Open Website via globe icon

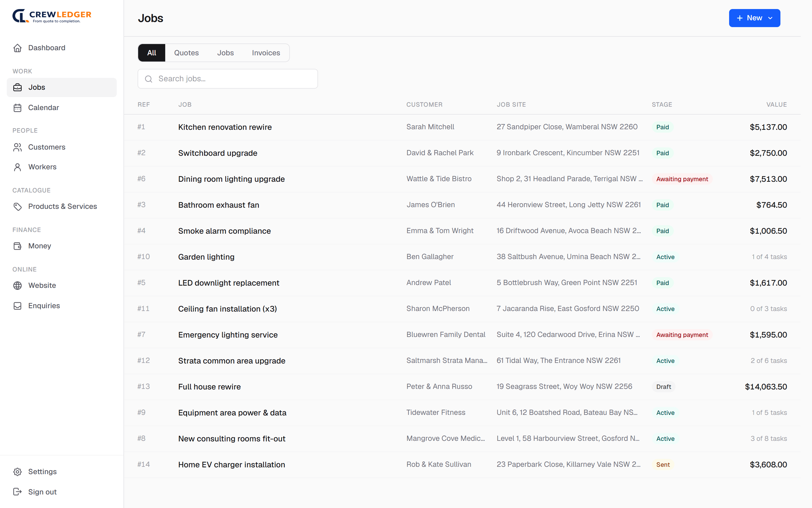[x=17, y=286]
